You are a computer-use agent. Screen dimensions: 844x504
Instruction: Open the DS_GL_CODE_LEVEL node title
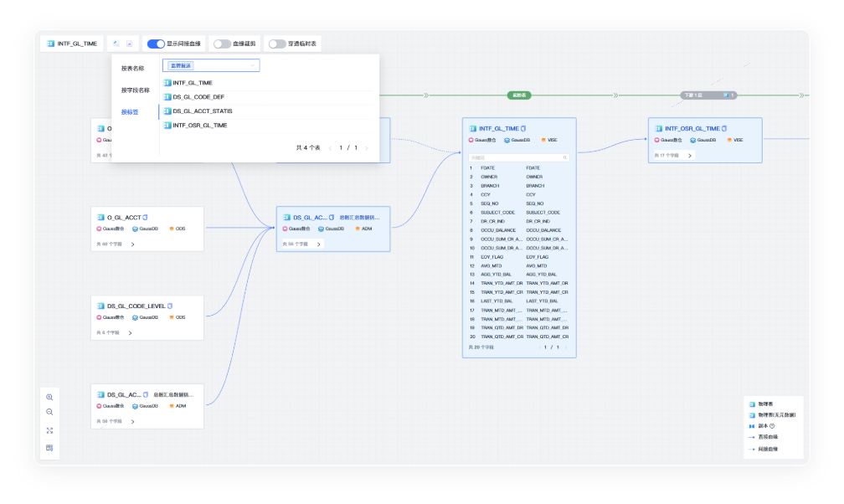[x=136, y=306]
